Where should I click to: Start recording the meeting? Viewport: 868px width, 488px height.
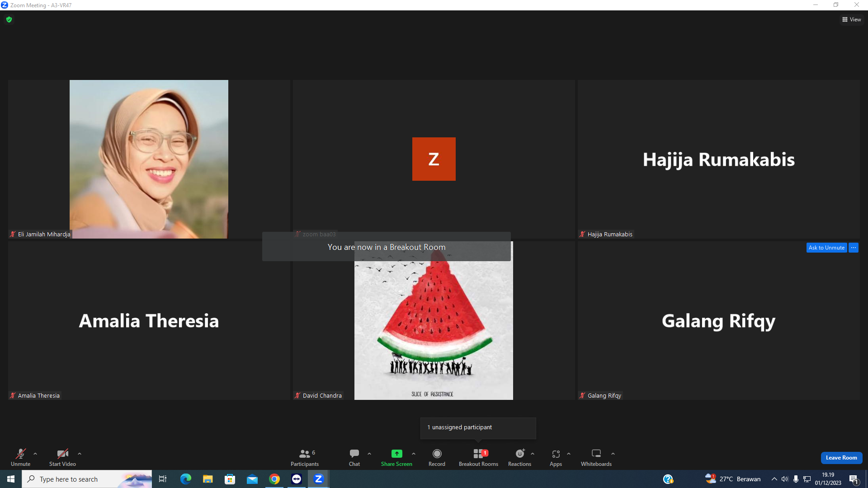(x=437, y=457)
